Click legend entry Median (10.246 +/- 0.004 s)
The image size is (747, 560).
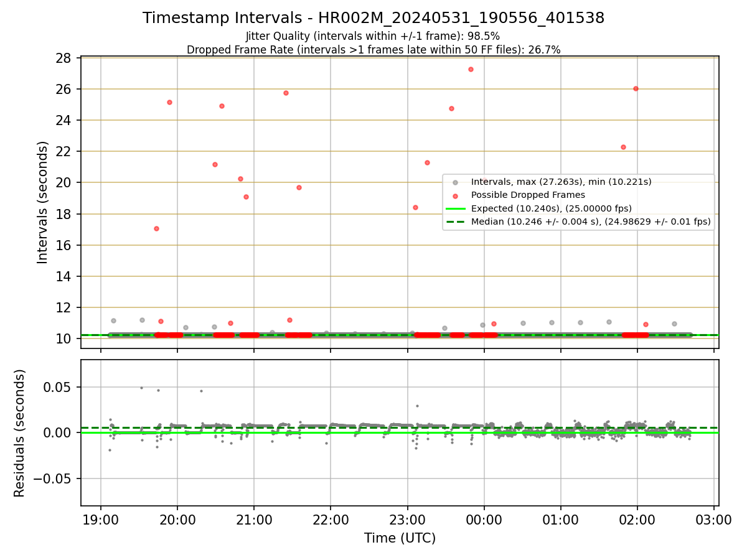591,221
